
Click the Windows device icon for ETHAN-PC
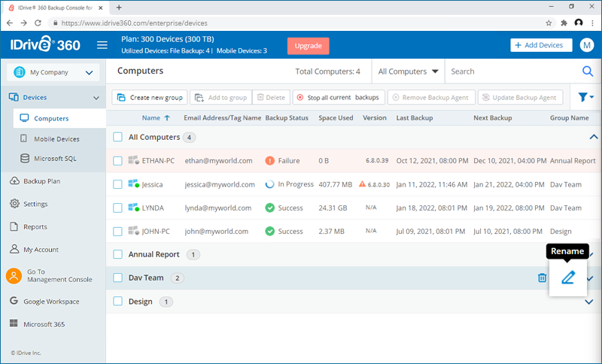(x=133, y=160)
